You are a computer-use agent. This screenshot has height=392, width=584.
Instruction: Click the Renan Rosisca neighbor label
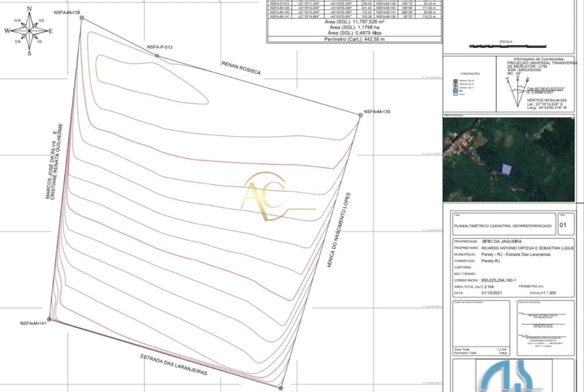[241, 68]
